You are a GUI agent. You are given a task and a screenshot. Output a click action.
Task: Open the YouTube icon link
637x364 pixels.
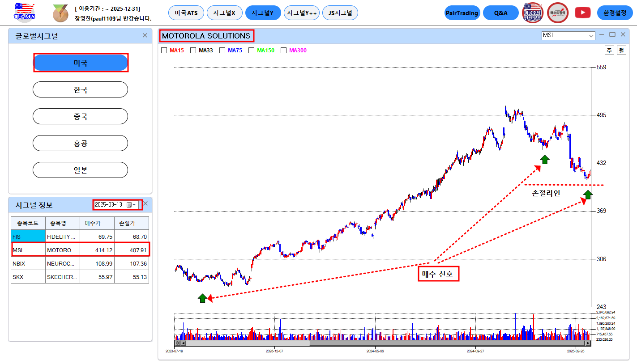coord(582,13)
